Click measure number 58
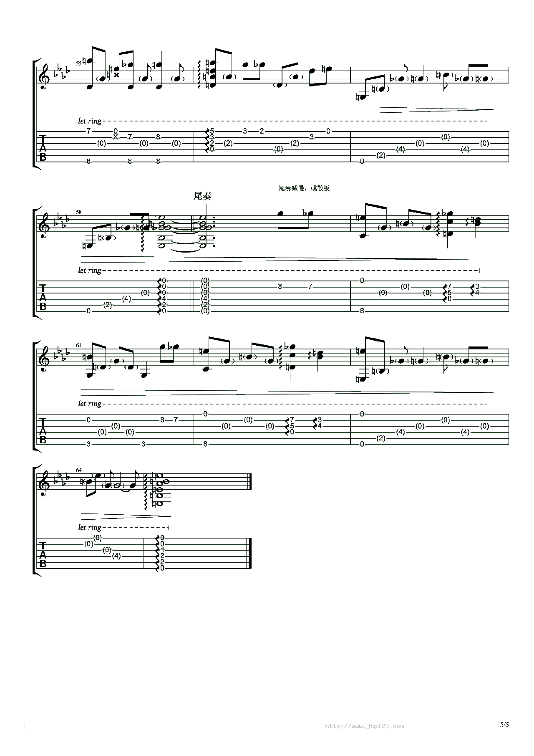Image resolution: width=534 pixels, height=756 pixels. point(79,212)
